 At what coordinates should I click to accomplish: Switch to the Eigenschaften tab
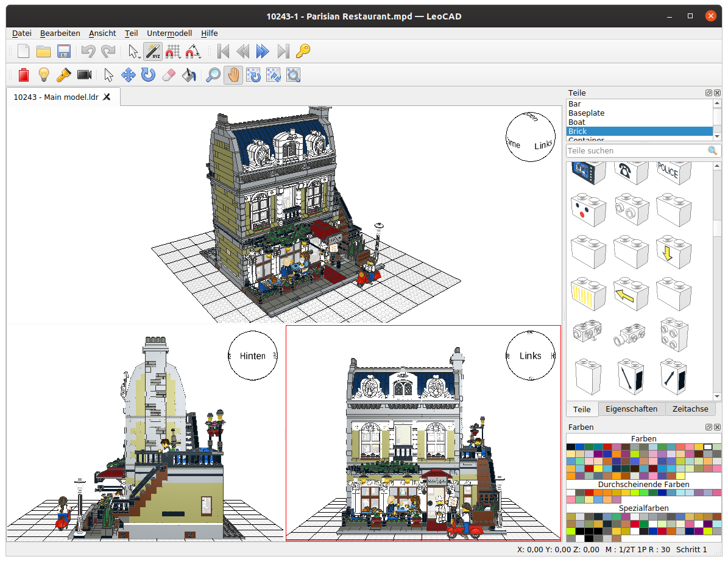631,409
